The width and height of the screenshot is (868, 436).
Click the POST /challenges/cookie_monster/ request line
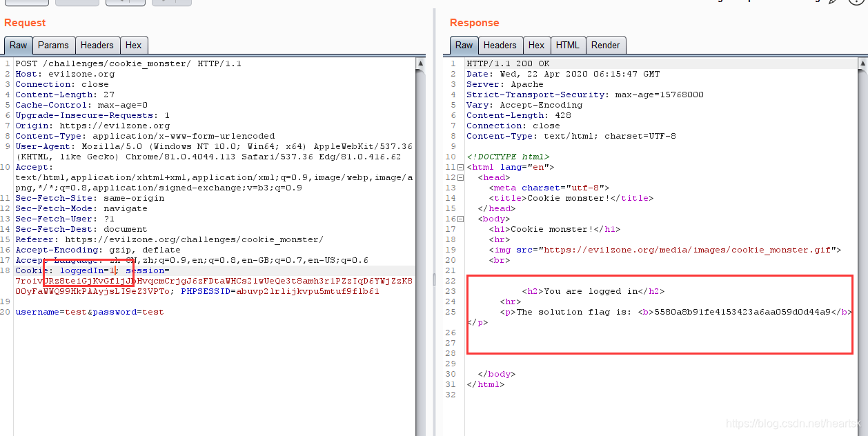click(x=128, y=63)
